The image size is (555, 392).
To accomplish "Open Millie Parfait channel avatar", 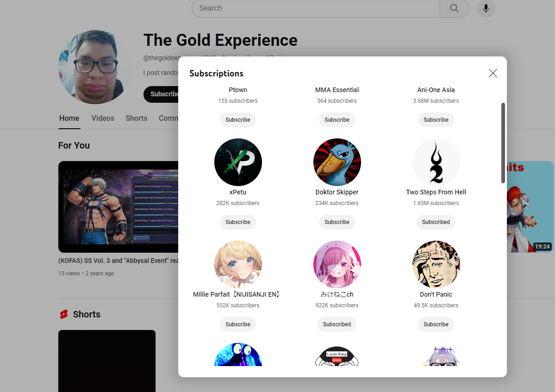I will 238,264.
